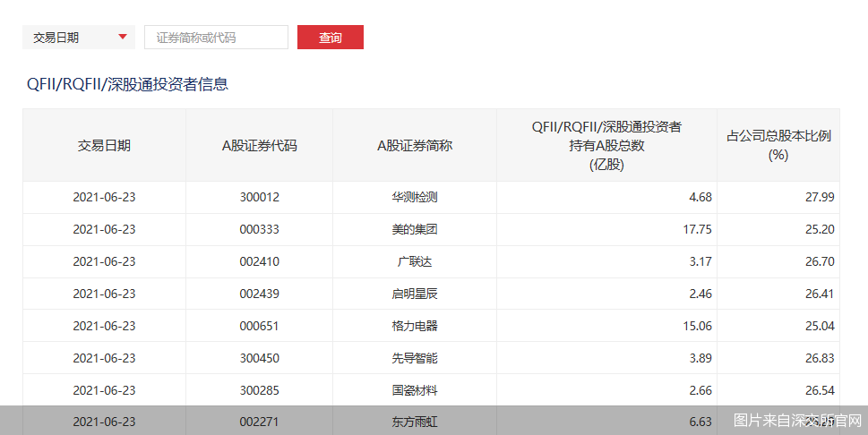Click the date in the 格力电器 row

pos(104,326)
